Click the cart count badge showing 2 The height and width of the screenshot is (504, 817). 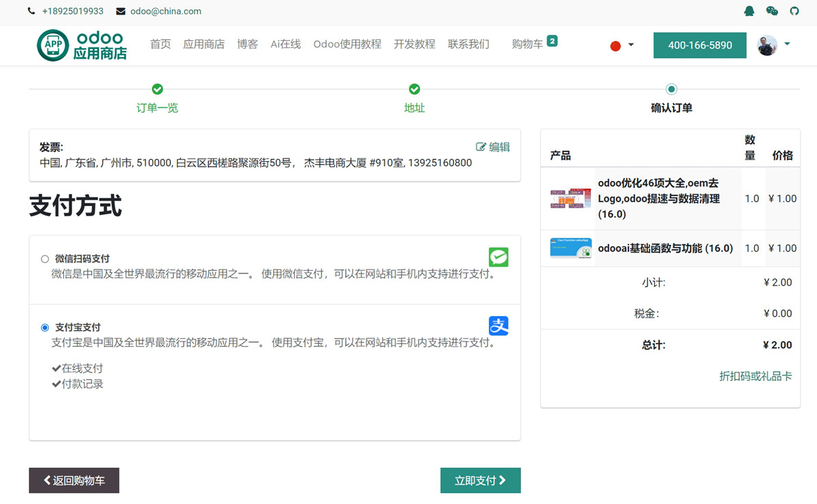[552, 41]
